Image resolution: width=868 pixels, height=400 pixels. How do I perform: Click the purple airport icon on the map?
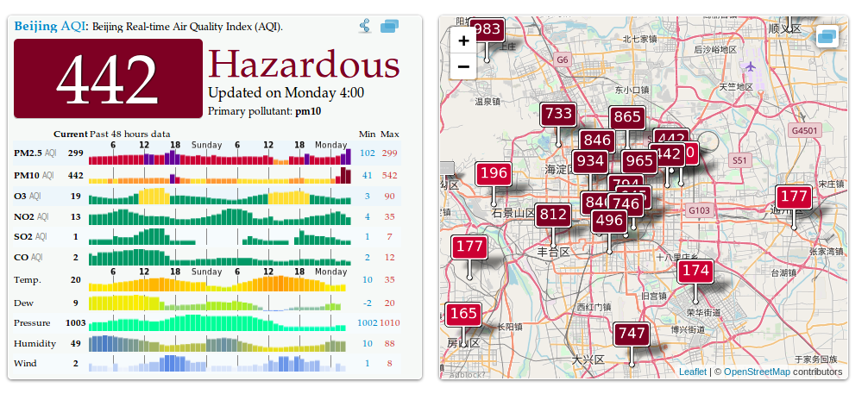(751, 67)
